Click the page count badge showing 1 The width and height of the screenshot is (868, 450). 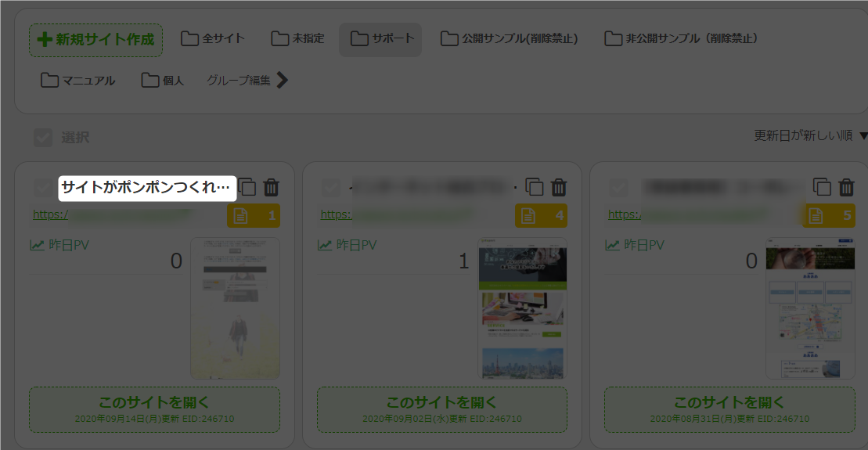(254, 216)
